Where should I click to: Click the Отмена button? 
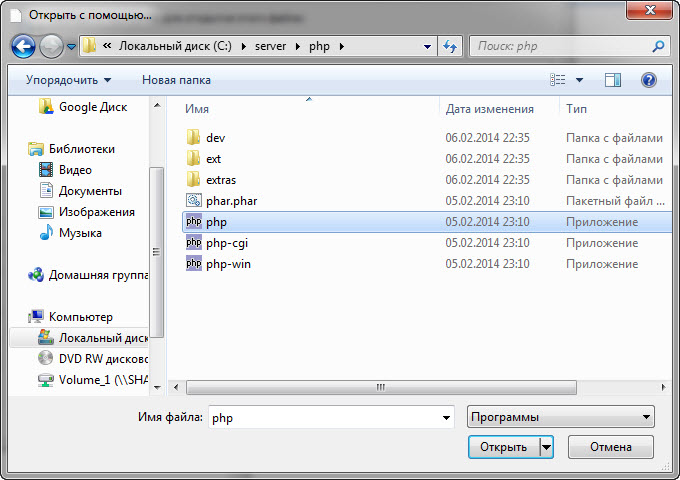tap(610, 447)
